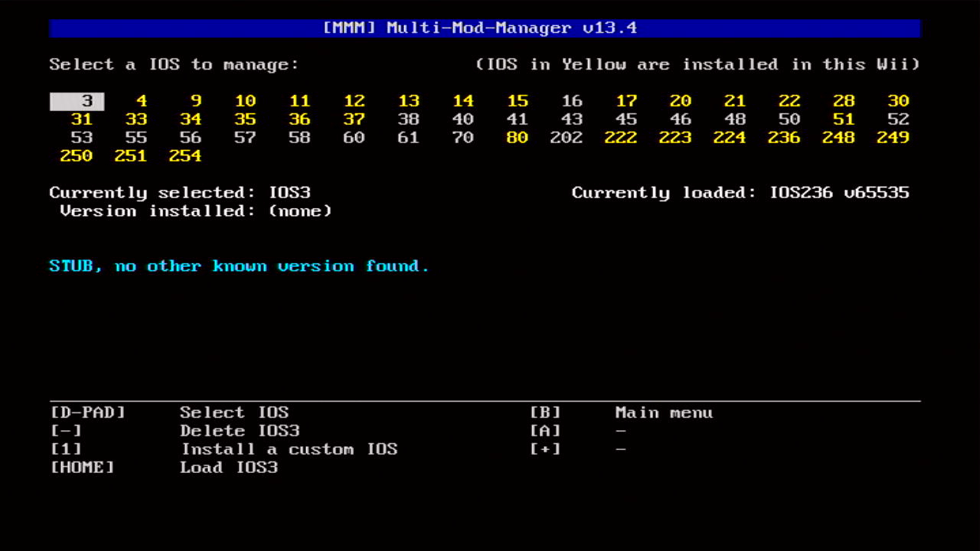980x551 pixels.
Task: Choose IOS 40 from the grid
Action: 463,119
